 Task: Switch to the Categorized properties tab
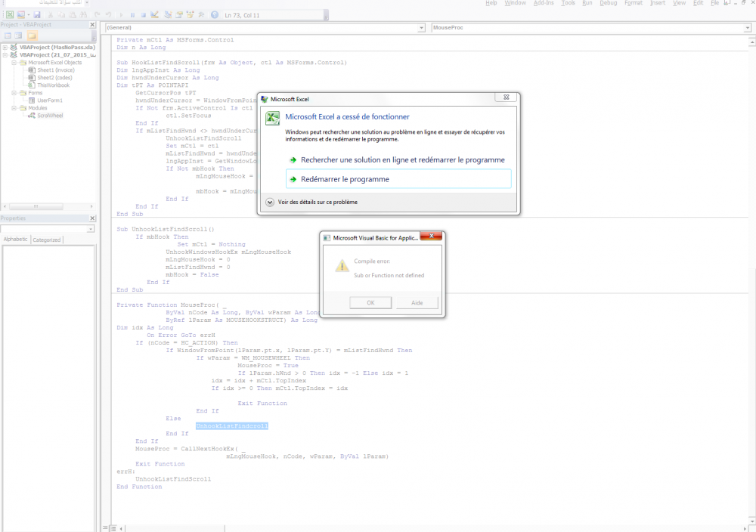tap(46, 240)
